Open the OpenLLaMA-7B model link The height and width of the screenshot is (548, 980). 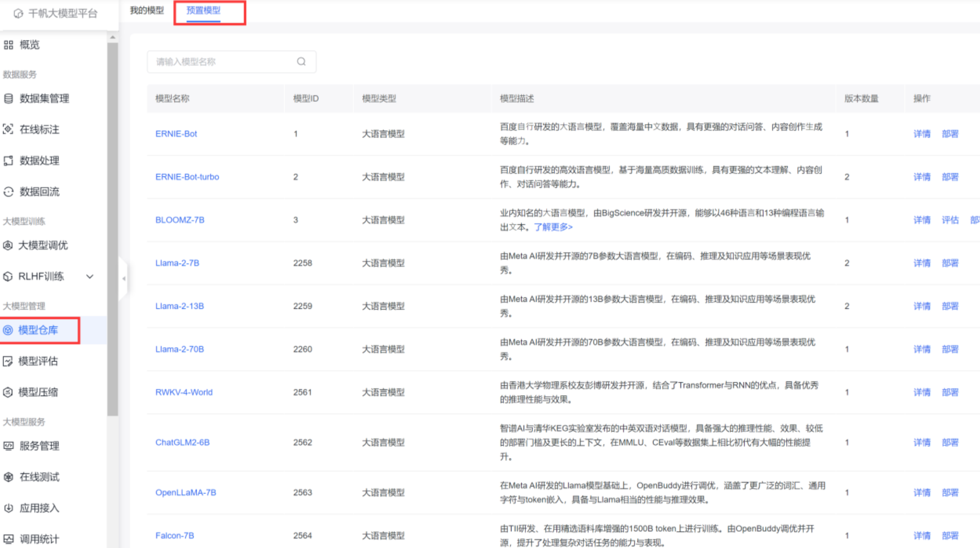click(186, 492)
